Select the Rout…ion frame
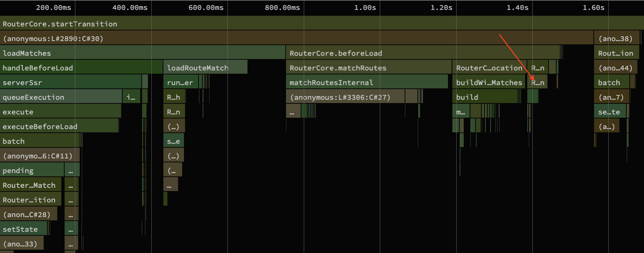 (617, 53)
